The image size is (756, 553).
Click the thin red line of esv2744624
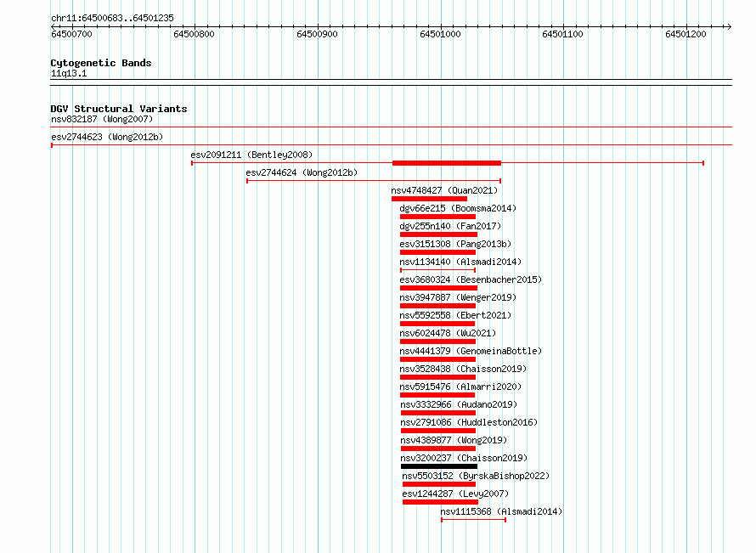374,181
